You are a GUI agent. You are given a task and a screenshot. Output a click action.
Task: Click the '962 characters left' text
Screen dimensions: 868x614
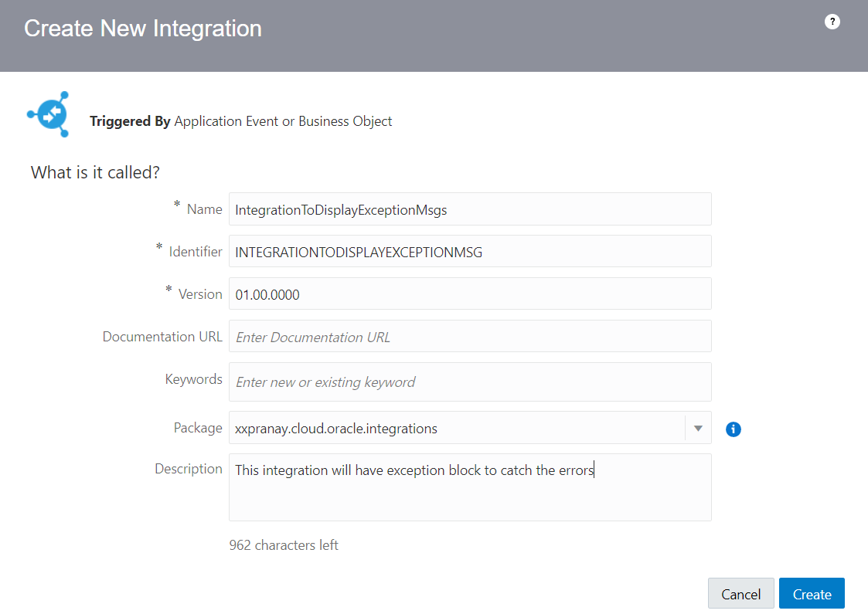(x=284, y=544)
